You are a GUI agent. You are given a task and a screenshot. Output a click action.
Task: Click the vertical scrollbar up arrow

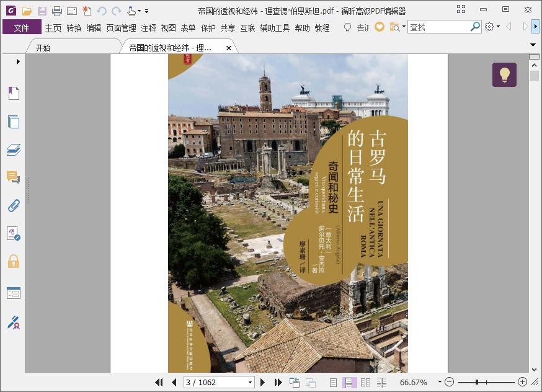pyautogui.click(x=534, y=65)
